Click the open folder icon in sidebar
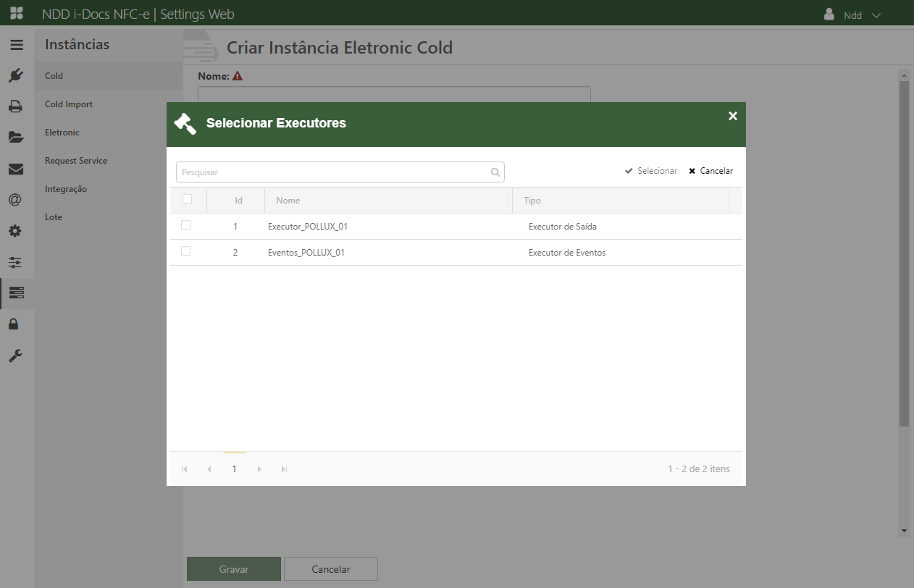The height and width of the screenshot is (588, 914). [16, 138]
